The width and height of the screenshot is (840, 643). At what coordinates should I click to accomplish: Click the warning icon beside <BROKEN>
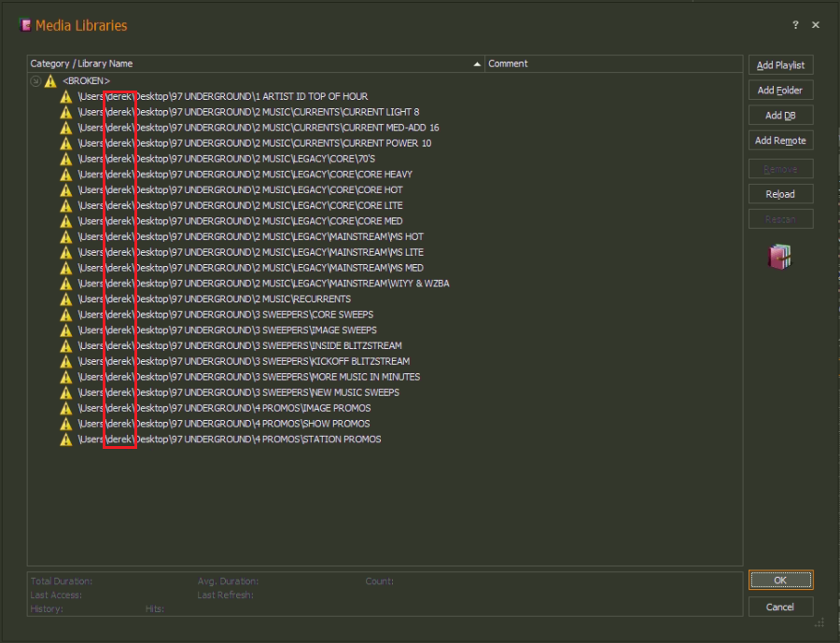[50, 81]
